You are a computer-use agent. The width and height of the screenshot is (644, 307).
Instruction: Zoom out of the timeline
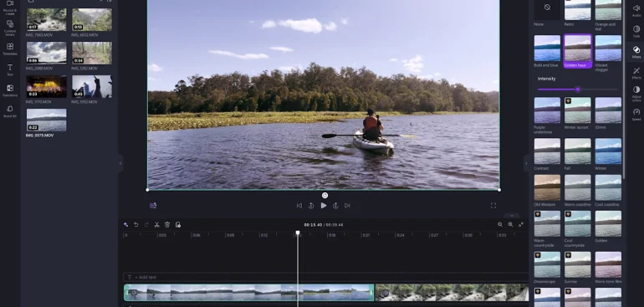500,224
